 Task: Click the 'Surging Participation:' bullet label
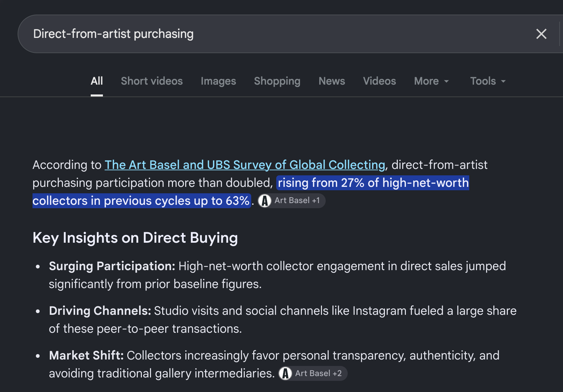click(112, 266)
